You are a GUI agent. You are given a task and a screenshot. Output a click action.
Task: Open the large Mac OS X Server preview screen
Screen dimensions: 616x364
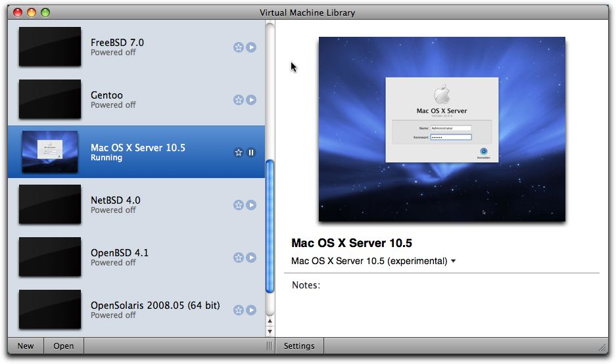[x=442, y=129]
